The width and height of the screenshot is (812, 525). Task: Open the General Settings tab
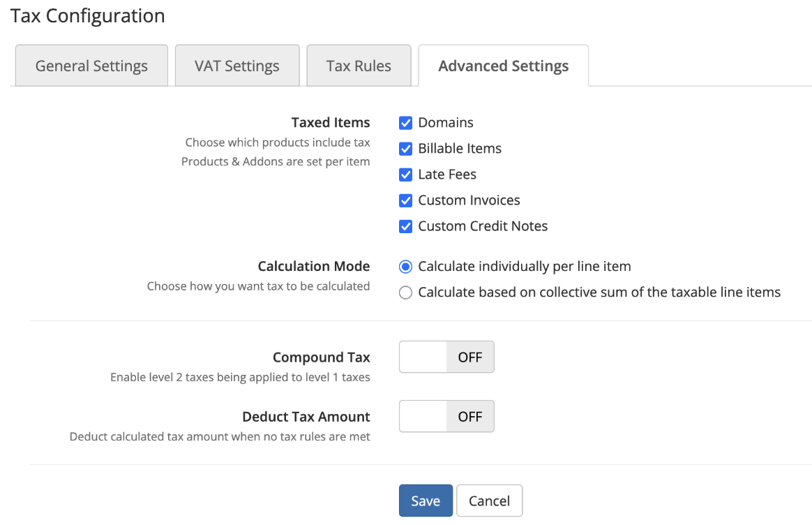pos(91,65)
